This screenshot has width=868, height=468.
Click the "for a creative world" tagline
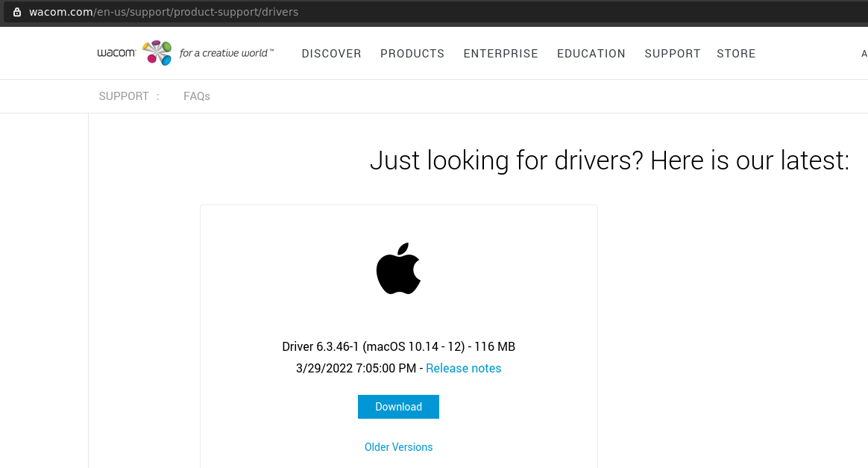227,53
